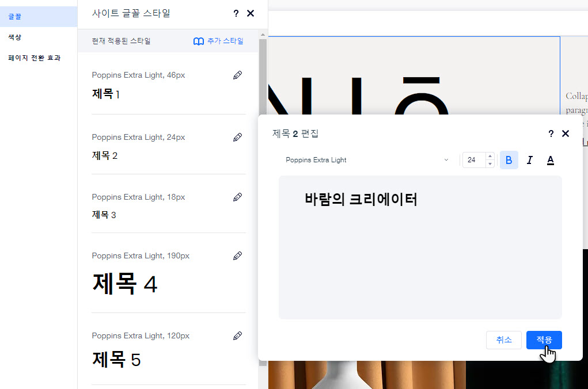Toggle italic formatting button

(x=529, y=160)
